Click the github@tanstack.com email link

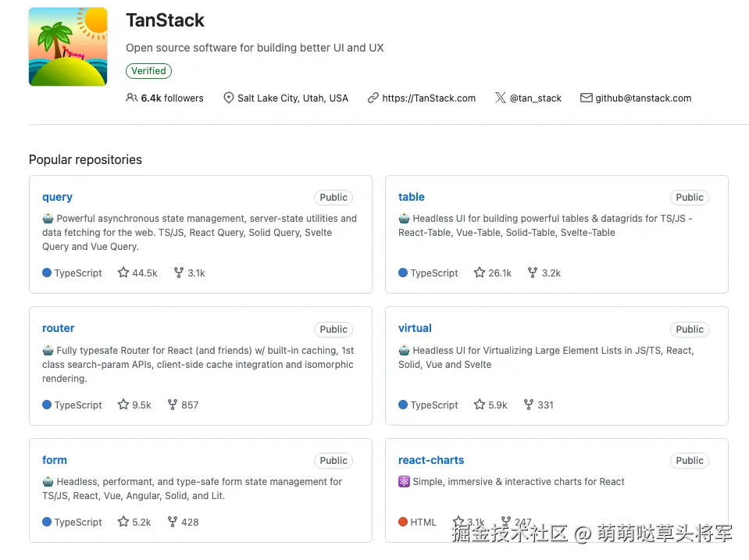point(643,98)
